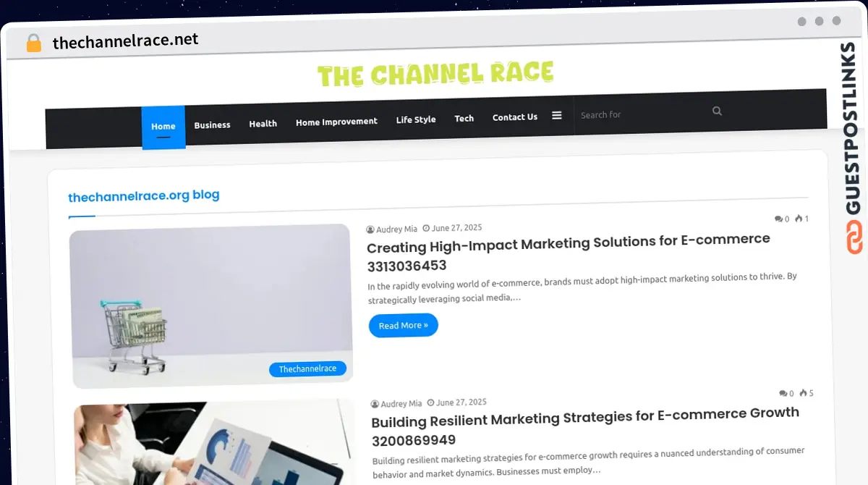Screen dimensions: 868x485
Task: Select the Home menu tab
Action: [x=163, y=127]
